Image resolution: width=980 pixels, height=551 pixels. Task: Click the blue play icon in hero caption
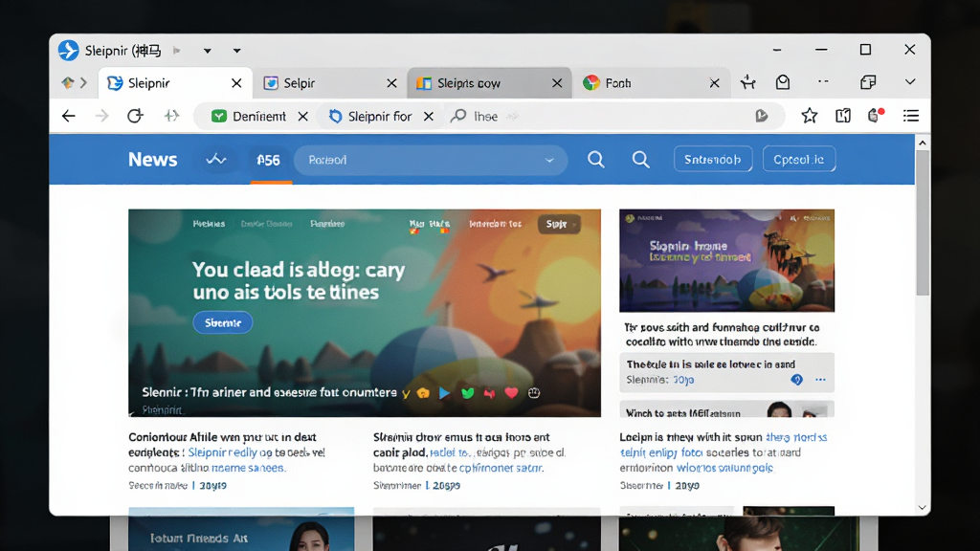pos(444,393)
